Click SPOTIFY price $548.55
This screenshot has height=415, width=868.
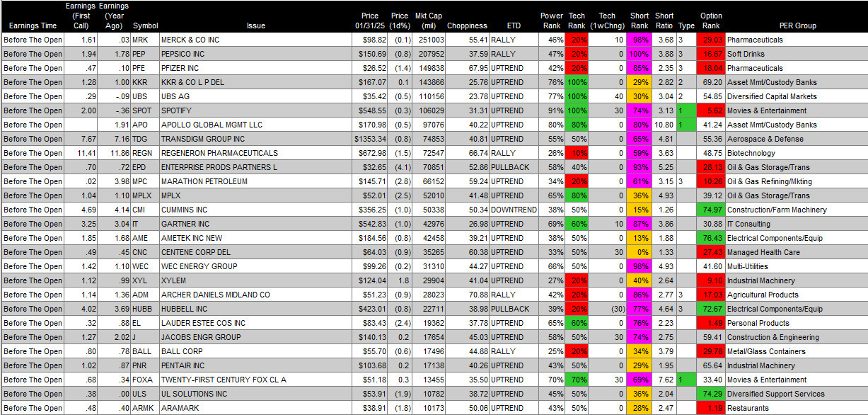[372, 110]
